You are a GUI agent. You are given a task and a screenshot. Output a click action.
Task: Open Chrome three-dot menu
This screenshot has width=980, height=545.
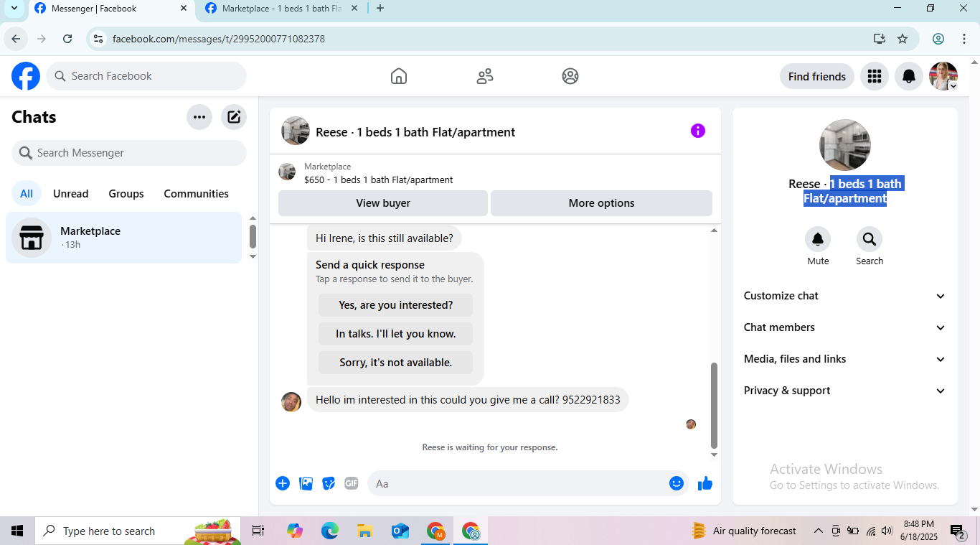(963, 39)
